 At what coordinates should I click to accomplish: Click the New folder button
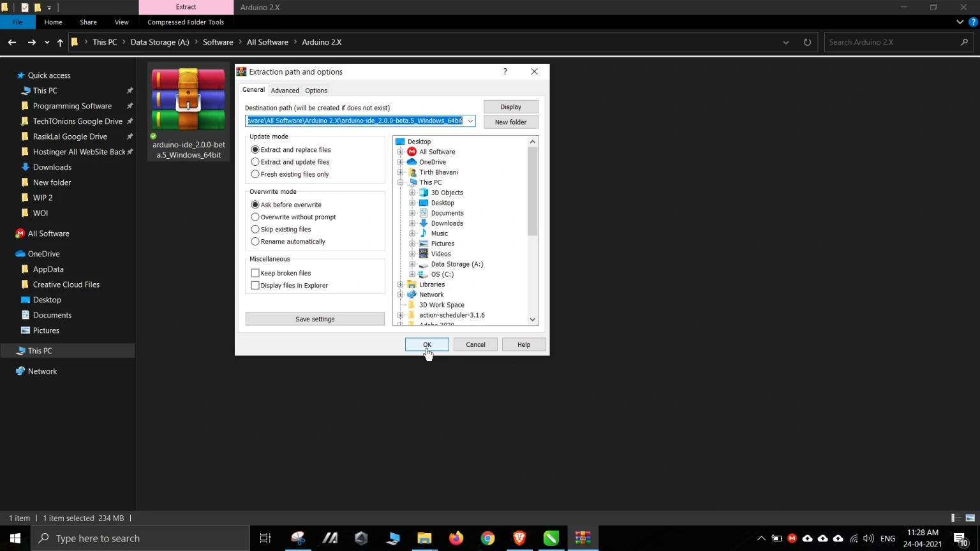pos(510,122)
